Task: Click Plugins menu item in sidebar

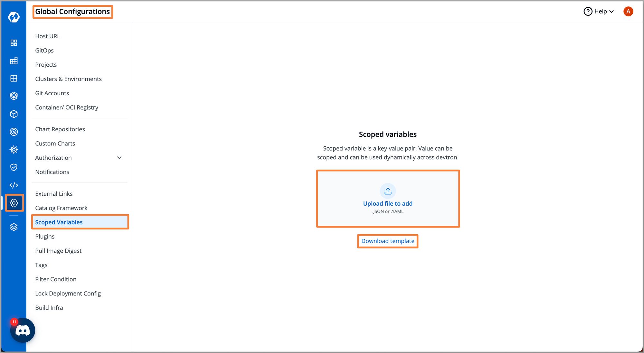Action: pos(44,236)
